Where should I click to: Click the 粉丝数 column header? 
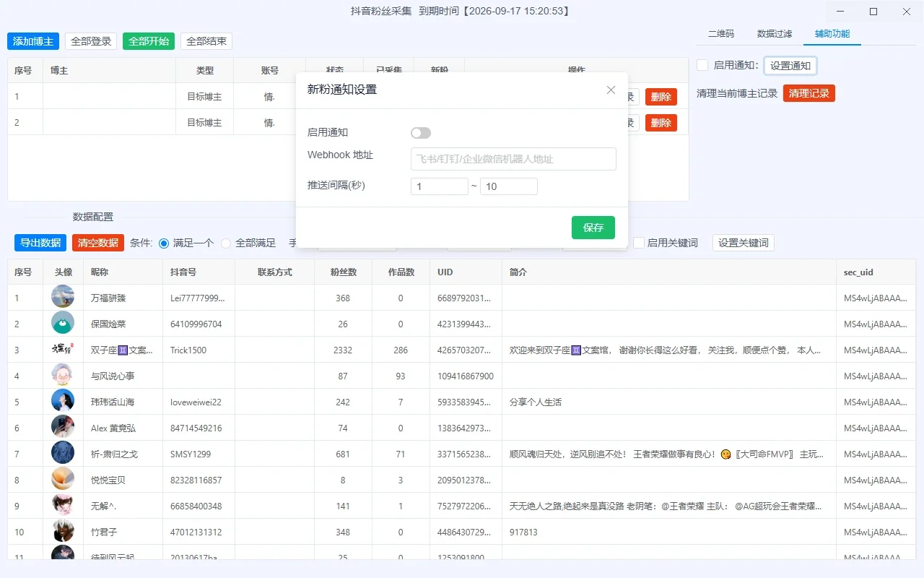[x=343, y=272]
